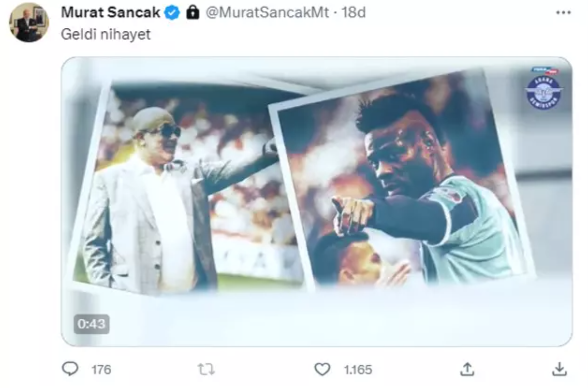Click the 0:43 video duration badge
This screenshot has height=388, width=588.
tap(92, 324)
